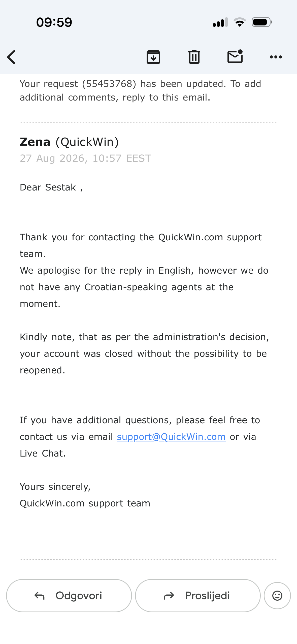Screen dimensions: 297x644
Task: Tap the status bar clock showing 09:59
Action: (54, 22)
